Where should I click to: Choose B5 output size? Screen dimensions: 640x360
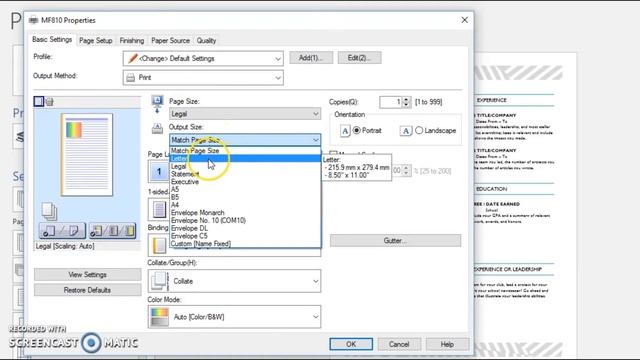coord(245,197)
